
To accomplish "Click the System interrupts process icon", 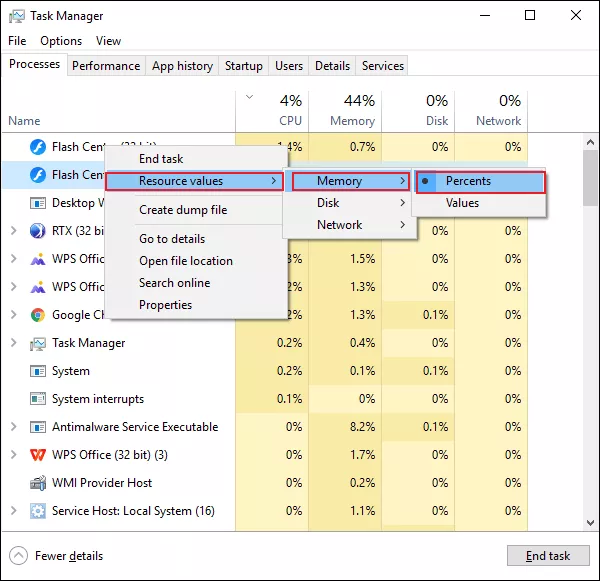I will [38, 399].
